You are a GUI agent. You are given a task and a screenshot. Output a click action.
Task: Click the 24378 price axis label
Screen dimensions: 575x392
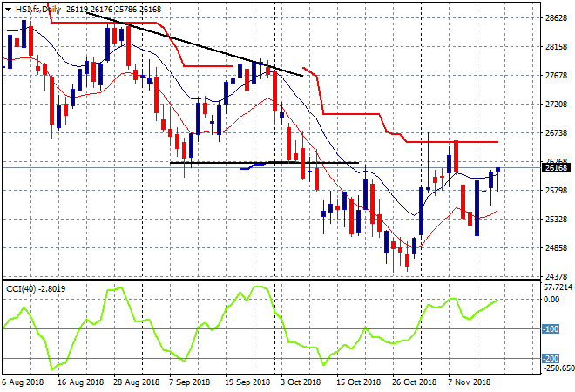click(x=557, y=276)
